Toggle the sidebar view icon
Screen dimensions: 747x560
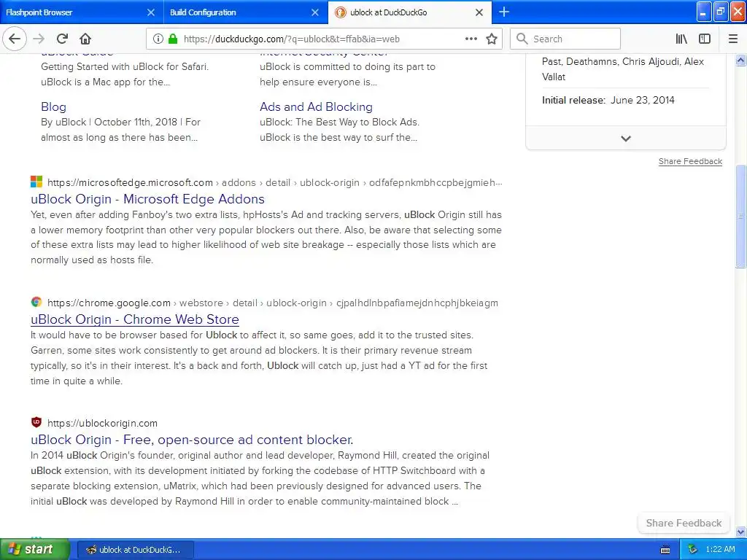[705, 39]
